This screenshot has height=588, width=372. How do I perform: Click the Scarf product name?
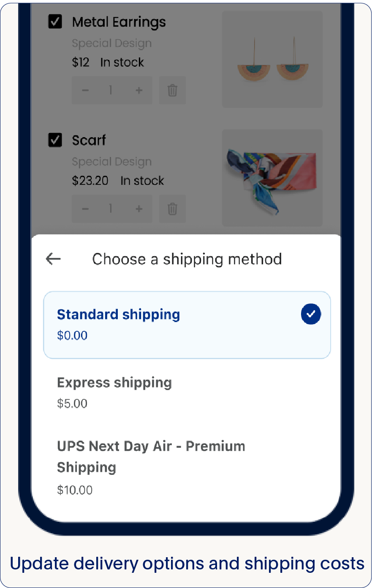click(89, 140)
